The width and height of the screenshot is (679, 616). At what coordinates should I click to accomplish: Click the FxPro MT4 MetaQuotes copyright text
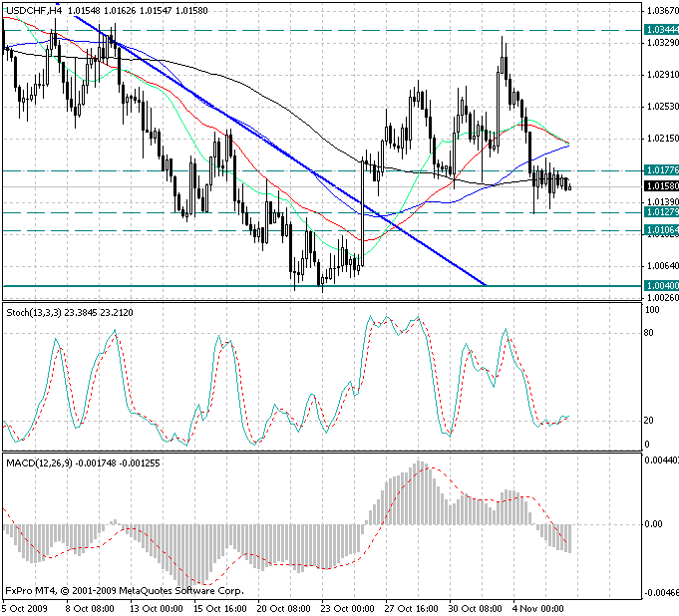tap(125, 591)
